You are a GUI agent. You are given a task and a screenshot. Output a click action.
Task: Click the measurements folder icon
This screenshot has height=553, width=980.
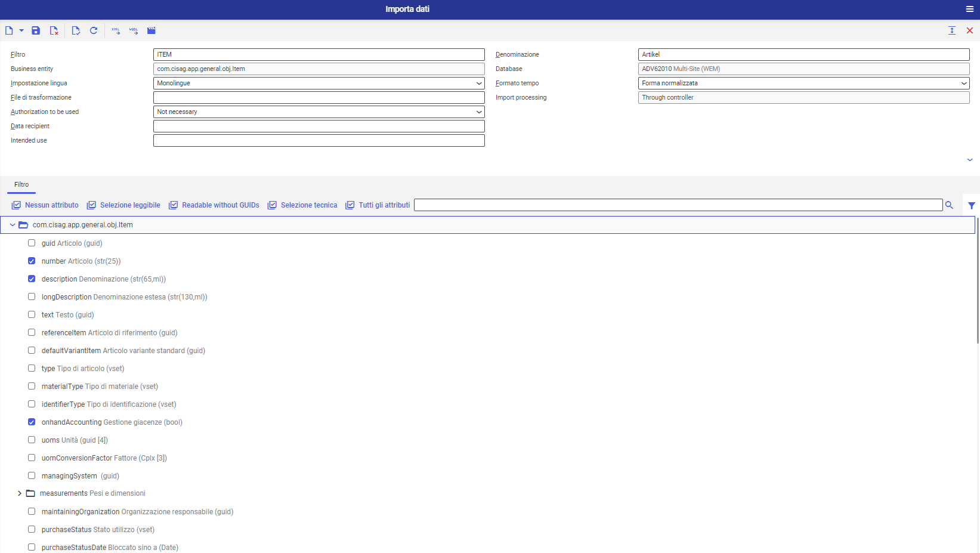coord(30,493)
